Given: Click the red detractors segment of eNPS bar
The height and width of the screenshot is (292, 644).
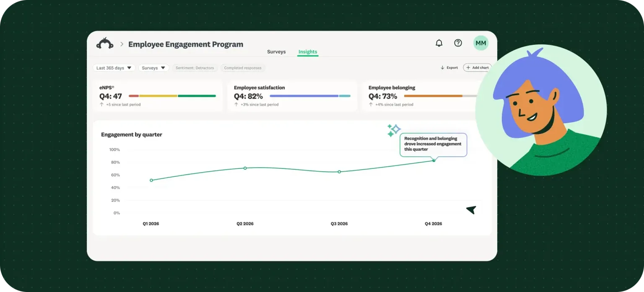Looking at the screenshot, I should click(x=133, y=96).
